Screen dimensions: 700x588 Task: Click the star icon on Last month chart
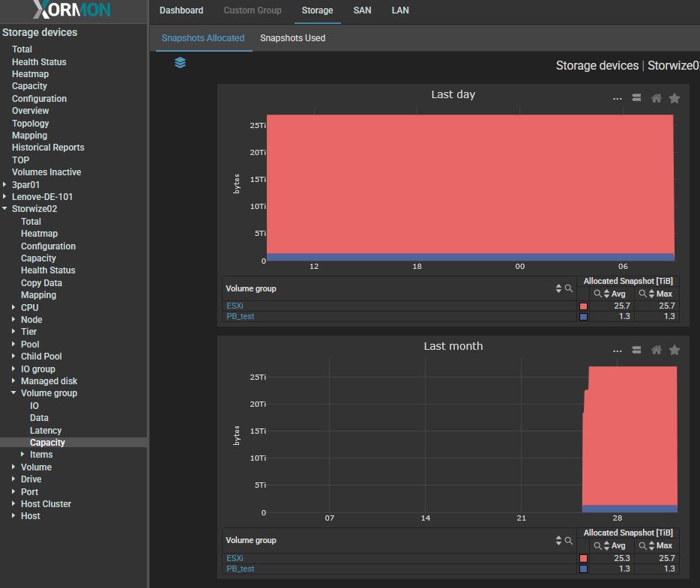click(674, 350)
